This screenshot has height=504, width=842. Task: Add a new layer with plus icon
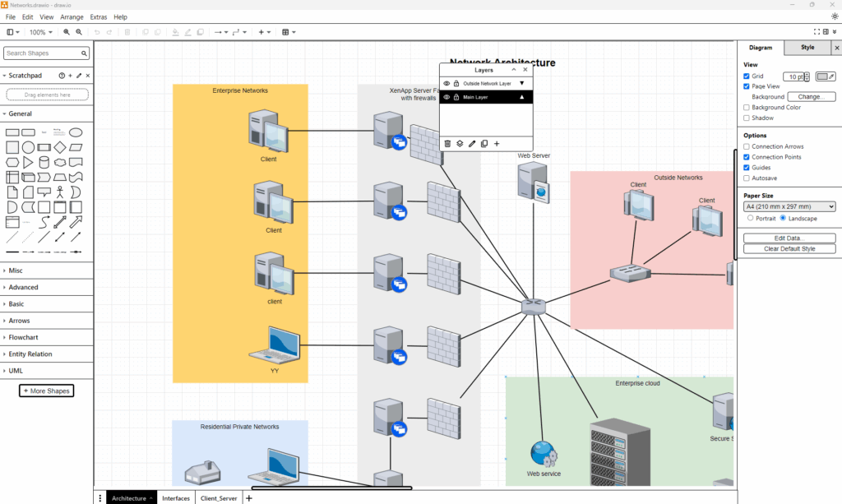click(x=497, y=144)
